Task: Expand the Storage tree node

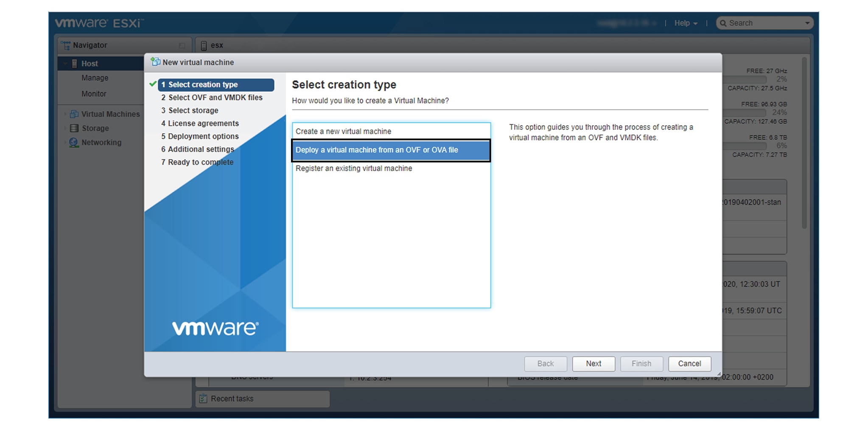Action: coord(65,128)
